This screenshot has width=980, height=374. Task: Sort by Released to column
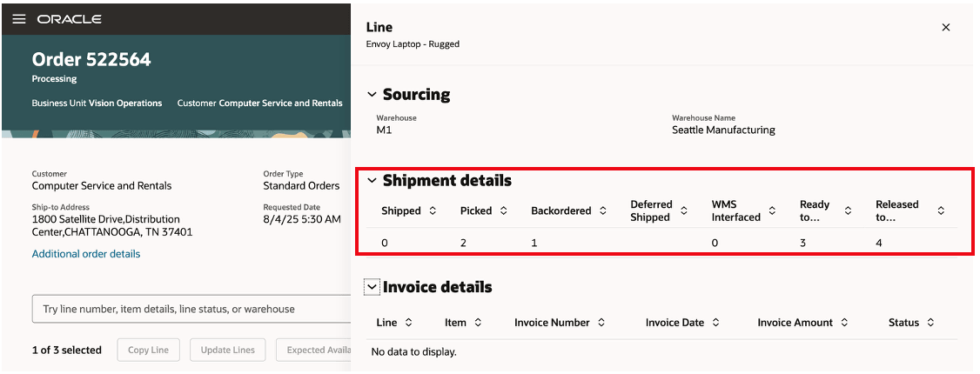(x=941, y=211)
